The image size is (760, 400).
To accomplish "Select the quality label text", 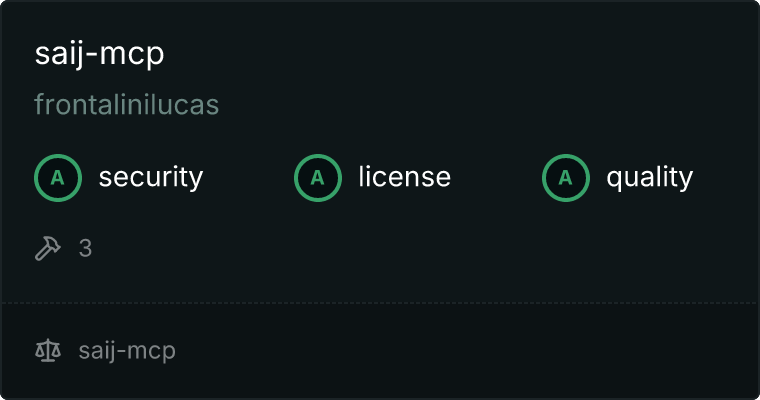I will pyautogui.click(x=649, y=177).
